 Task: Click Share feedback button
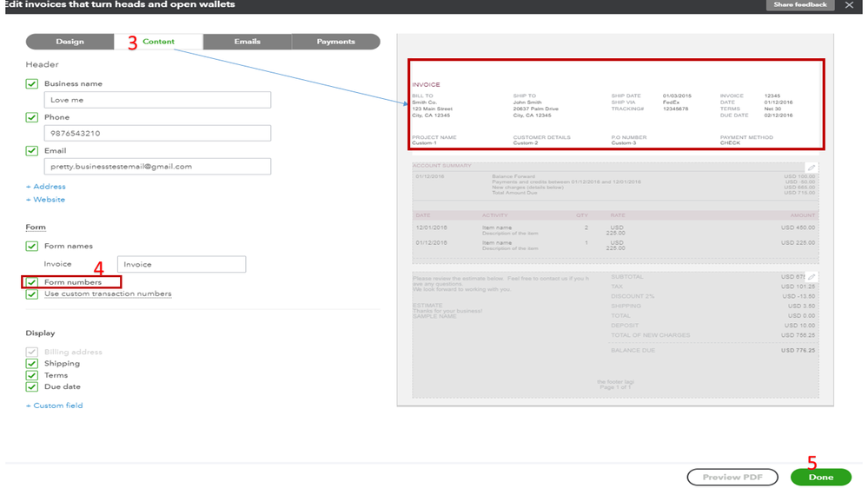800,4
